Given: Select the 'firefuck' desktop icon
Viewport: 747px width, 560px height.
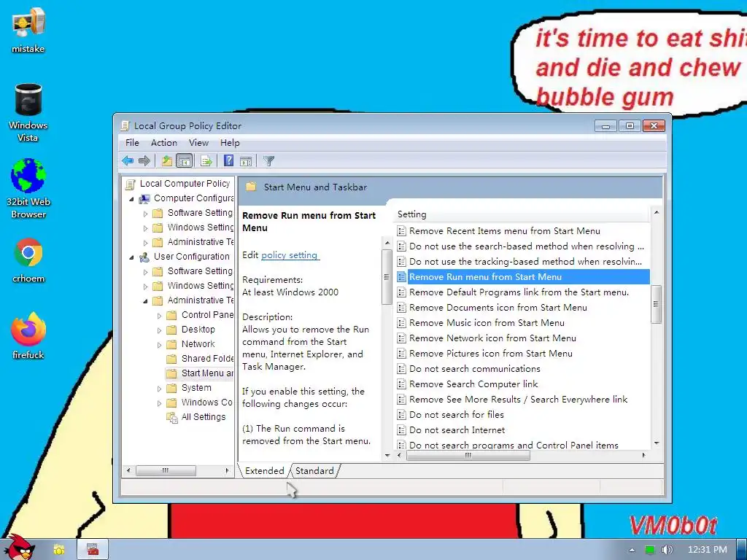Looking at the screenshot, I should click(x=28, y=335).
